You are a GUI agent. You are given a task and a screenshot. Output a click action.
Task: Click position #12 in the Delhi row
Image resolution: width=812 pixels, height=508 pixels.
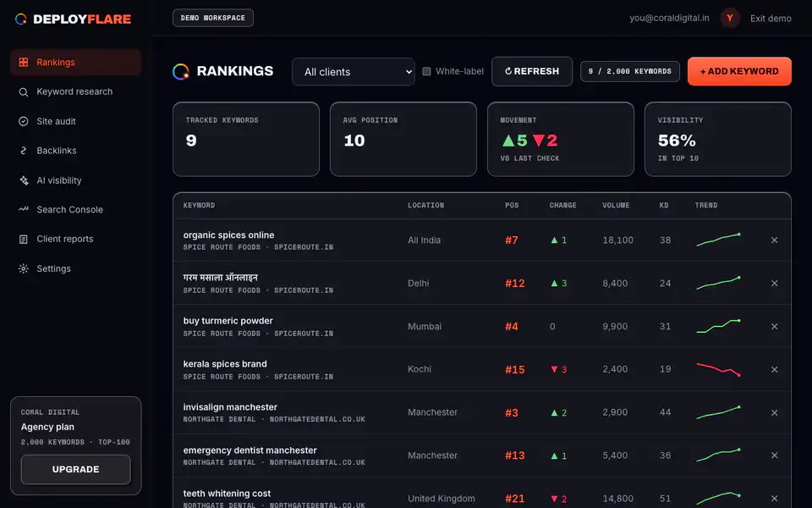coord(515,283)
